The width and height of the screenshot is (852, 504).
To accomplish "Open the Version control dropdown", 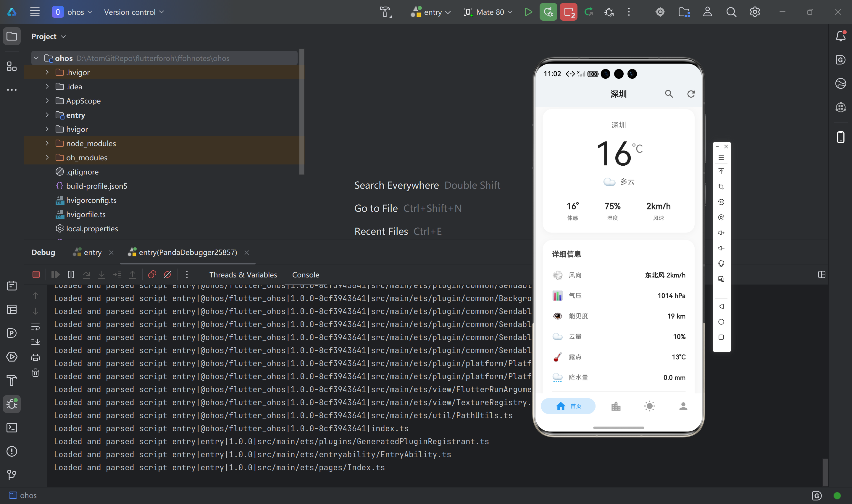I will click(134, 12).
